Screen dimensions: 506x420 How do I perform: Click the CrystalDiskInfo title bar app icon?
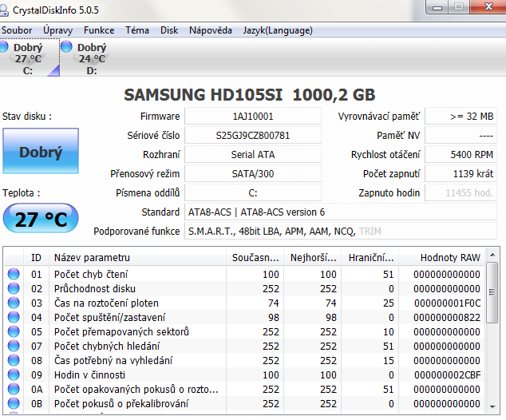(3, 10)
